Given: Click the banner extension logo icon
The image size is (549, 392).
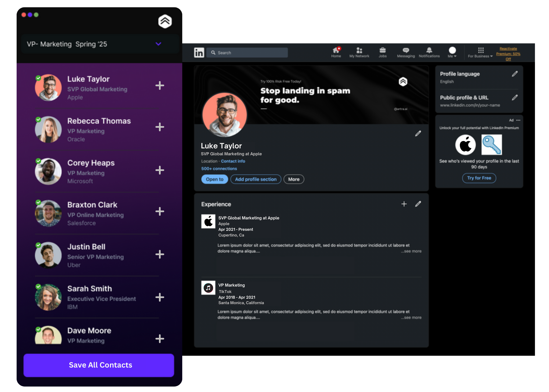Looking at the screenshot, I should click(403, 82).
